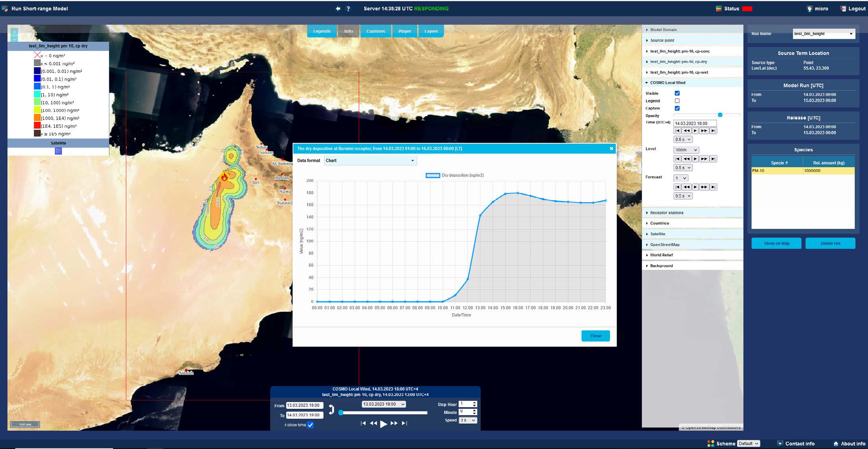This screenshot has width=868, height=449.
Task: Open the Data format dropdown in the chart dialog
Action: [370, 160]
